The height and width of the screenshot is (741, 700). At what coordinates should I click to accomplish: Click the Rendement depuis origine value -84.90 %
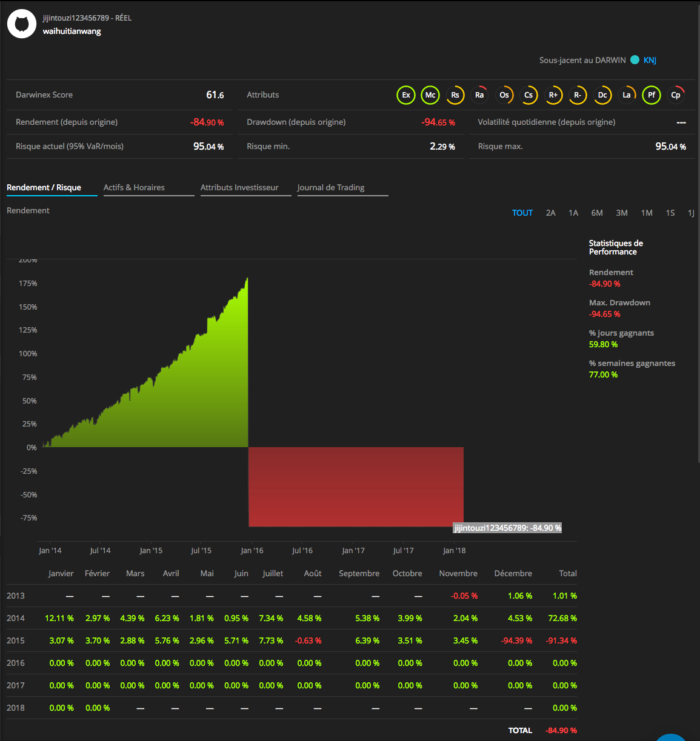[x=207, y=122]
